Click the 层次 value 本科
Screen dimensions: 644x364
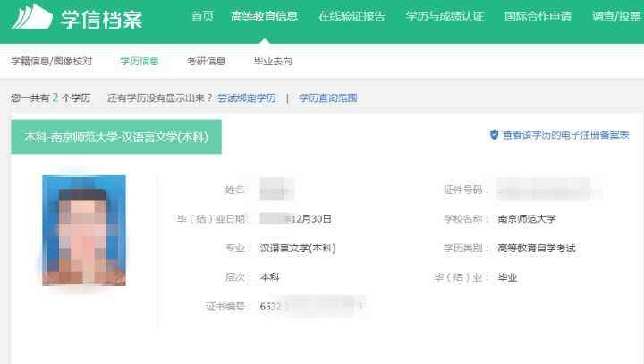point(269,277)
